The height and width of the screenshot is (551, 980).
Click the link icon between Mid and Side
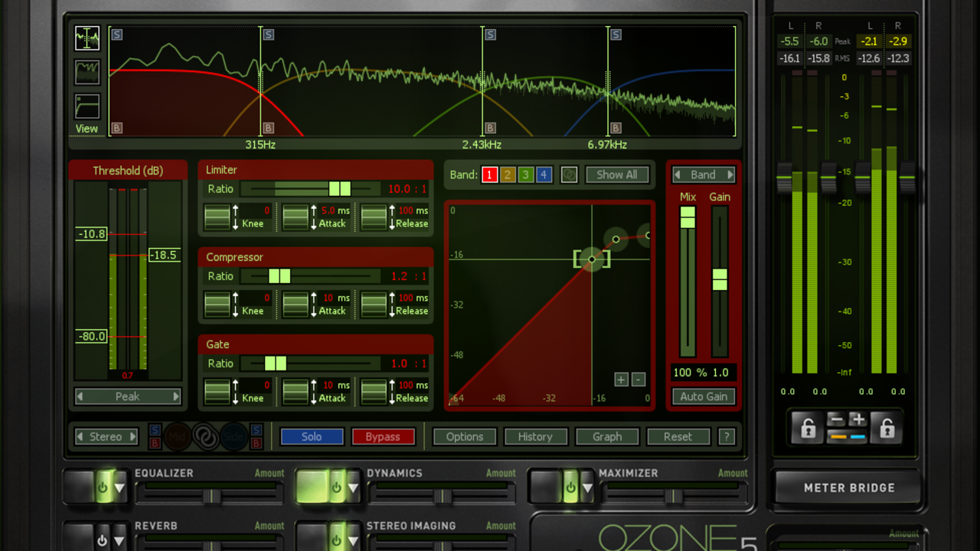(x=205, y=436)
